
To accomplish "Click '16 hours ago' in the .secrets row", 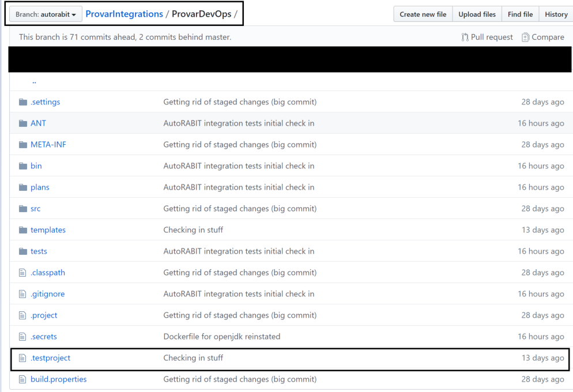I will point(541,337).
